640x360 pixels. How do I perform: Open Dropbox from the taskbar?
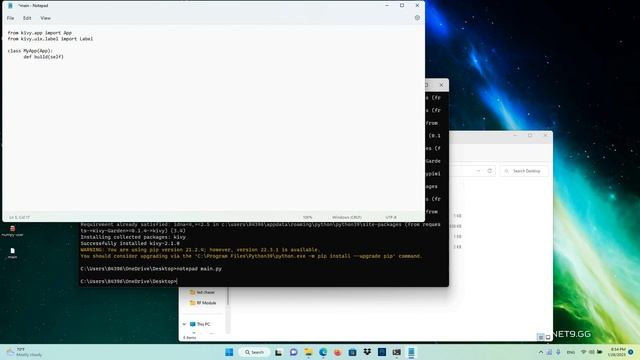pyautogui.click(x=367, y=352)
